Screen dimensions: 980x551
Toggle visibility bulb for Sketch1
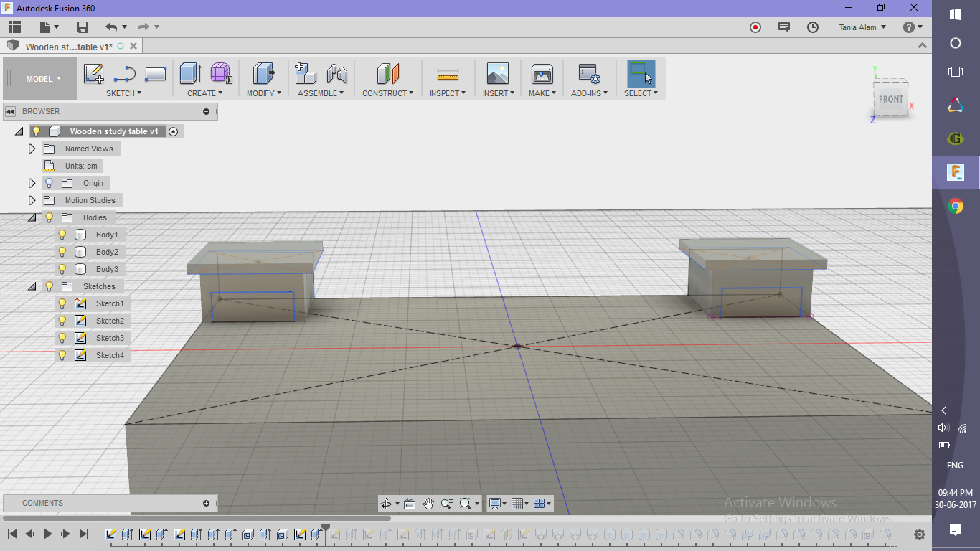(62, 303)
